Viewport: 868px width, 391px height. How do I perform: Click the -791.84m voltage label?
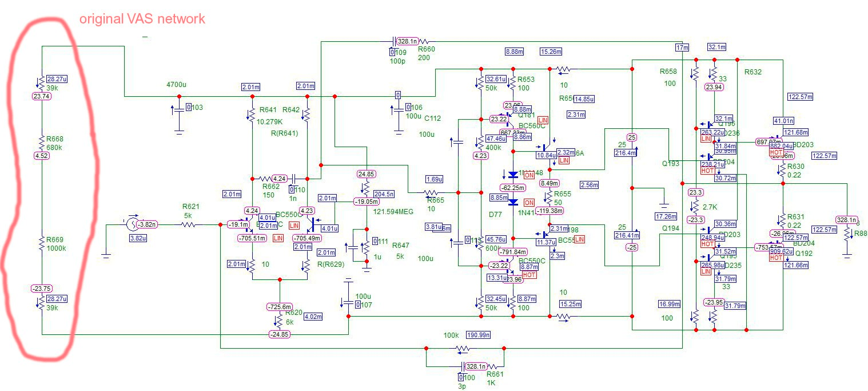pyautogui.click(x=513, y=252)
